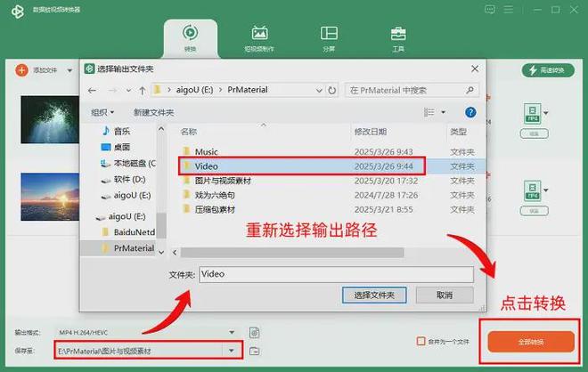This screenshot has height=372, width=588.
Task: Expand the 组织 dropdown menu
Action: (x=103, y=112)
